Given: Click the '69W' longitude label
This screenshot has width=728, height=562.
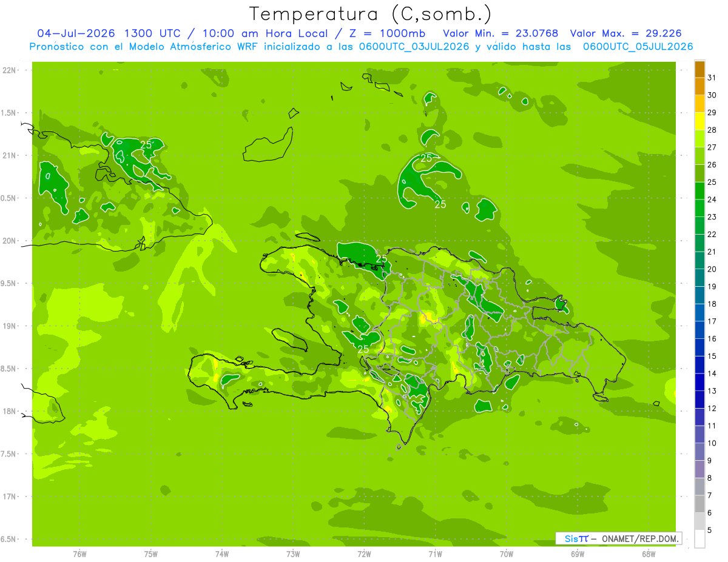Looking at the screenshot, I should click(x=578, y=554).
